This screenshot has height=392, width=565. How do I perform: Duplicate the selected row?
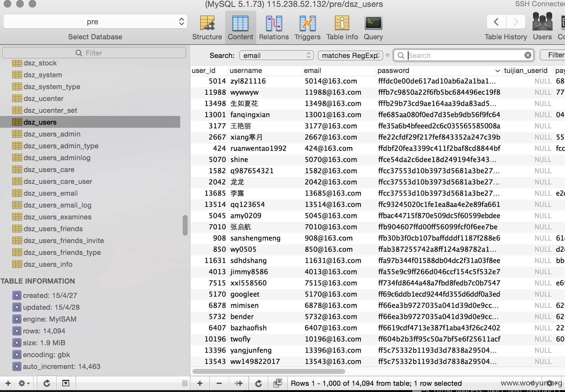239,383
